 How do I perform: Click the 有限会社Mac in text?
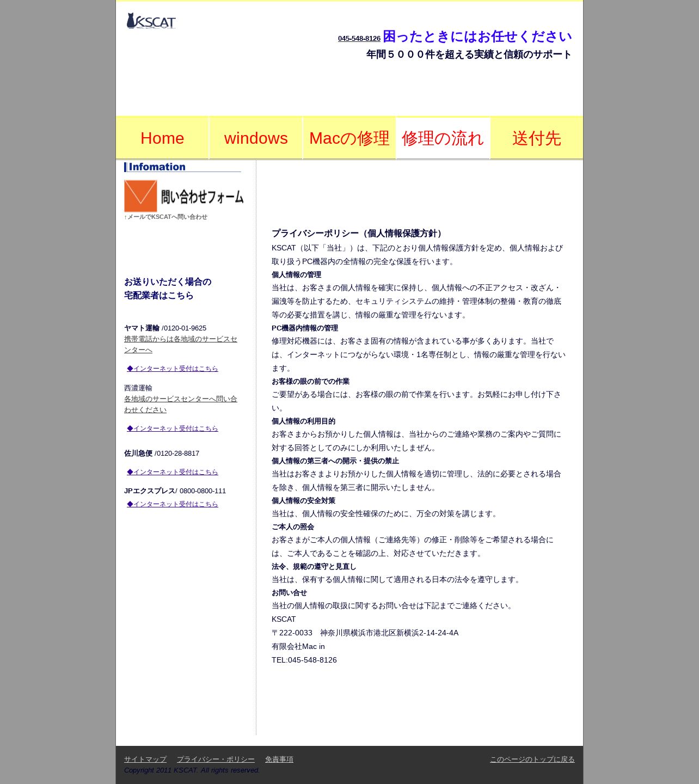point(298,646)
